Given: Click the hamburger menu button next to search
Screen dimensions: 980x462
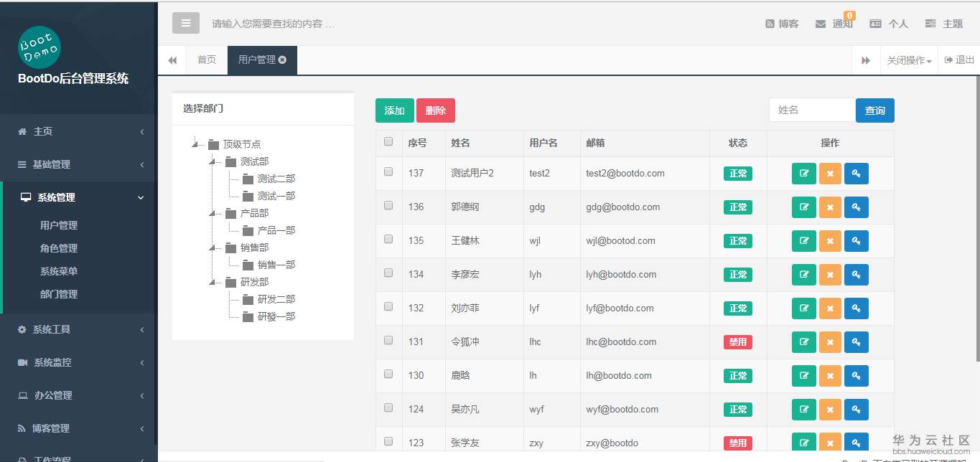Looking at the screenshot, I should click(x=185, y=22).
